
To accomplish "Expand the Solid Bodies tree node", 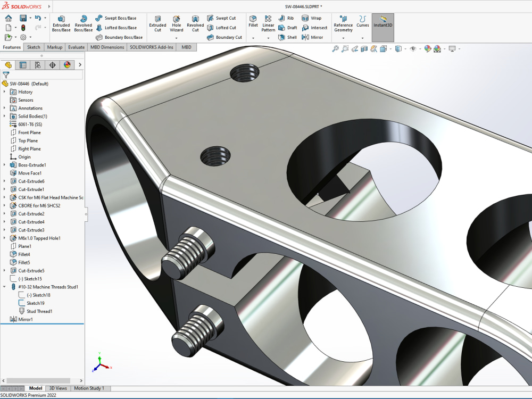I will coord(5,116).
